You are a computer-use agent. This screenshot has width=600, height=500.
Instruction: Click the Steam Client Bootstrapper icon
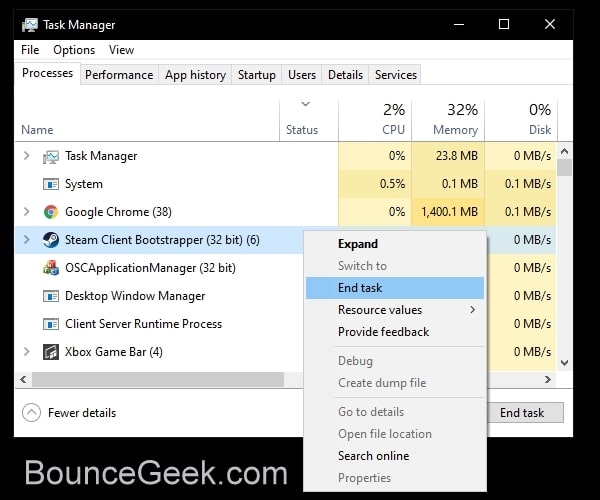click(51, 240)
